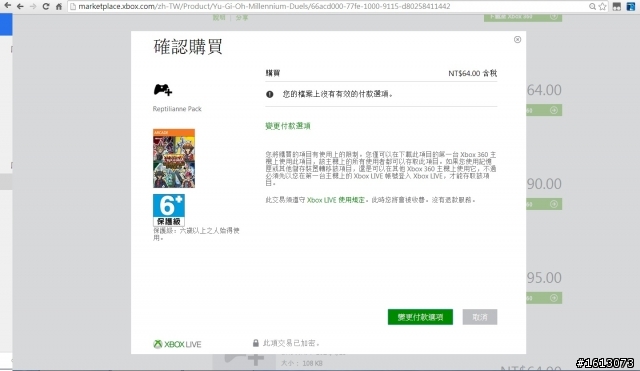Click the padlock icon beside 此項交易已加密

click(x=256, y=343)
